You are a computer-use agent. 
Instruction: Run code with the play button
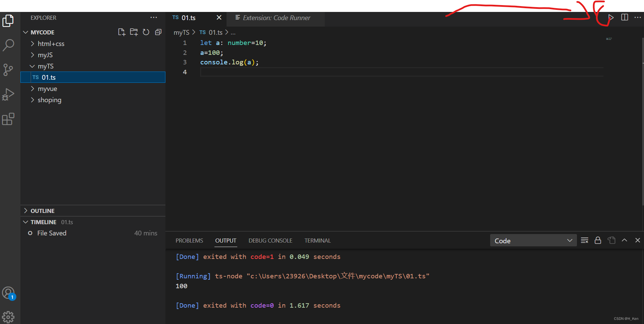click(x=611, y=17)
